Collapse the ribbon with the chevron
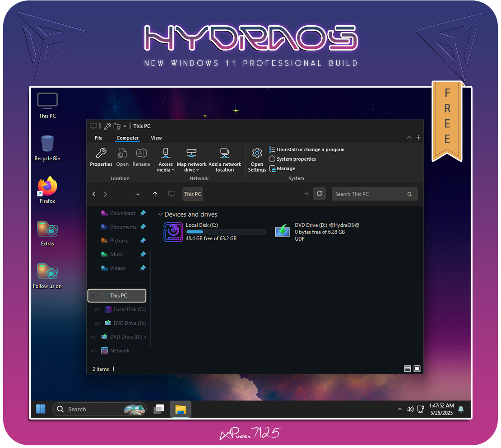The image size is (501, 448). (409, 137)
